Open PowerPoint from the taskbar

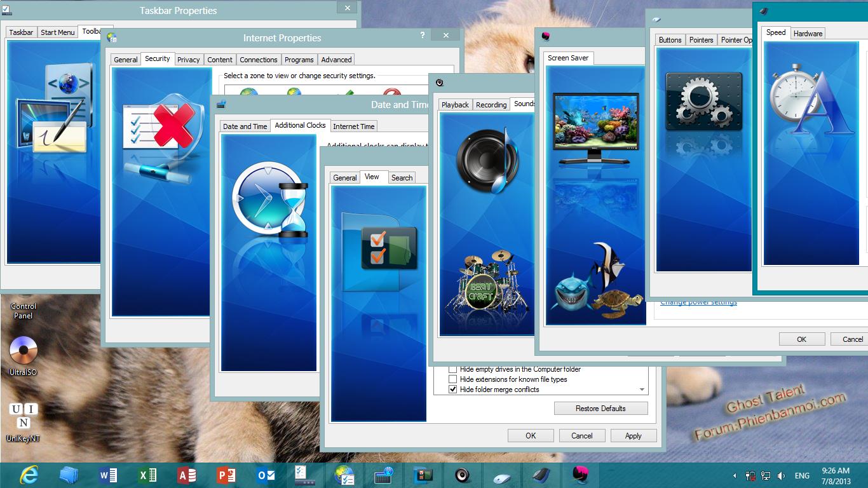tap(226, 475)
